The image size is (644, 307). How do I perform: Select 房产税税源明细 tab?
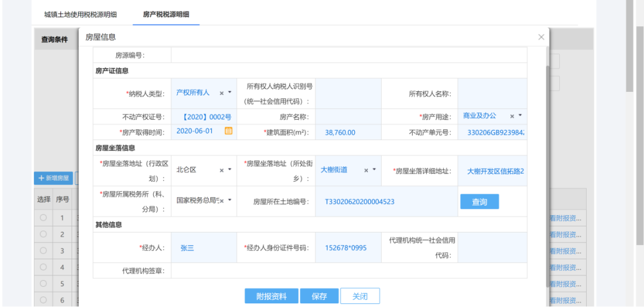point(166,14)
